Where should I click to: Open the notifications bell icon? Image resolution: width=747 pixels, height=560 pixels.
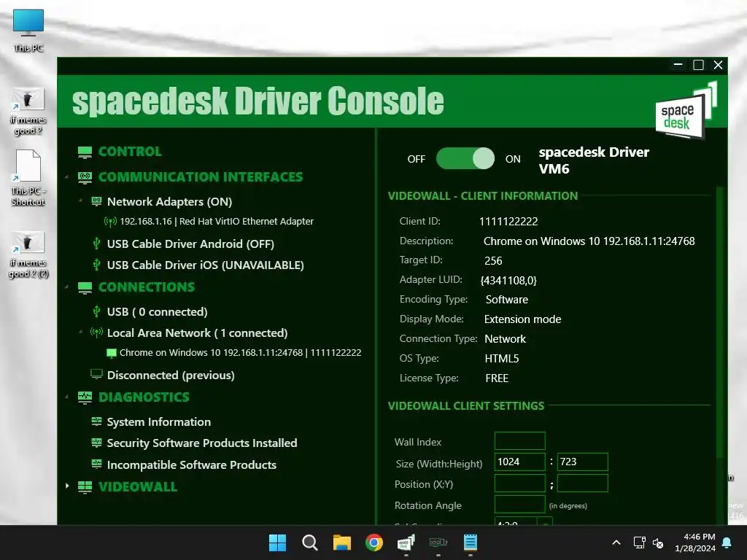tap(727, 542)
